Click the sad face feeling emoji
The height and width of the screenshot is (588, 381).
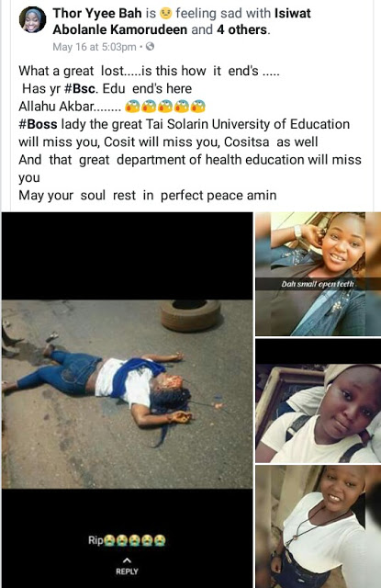pos(165,14)
